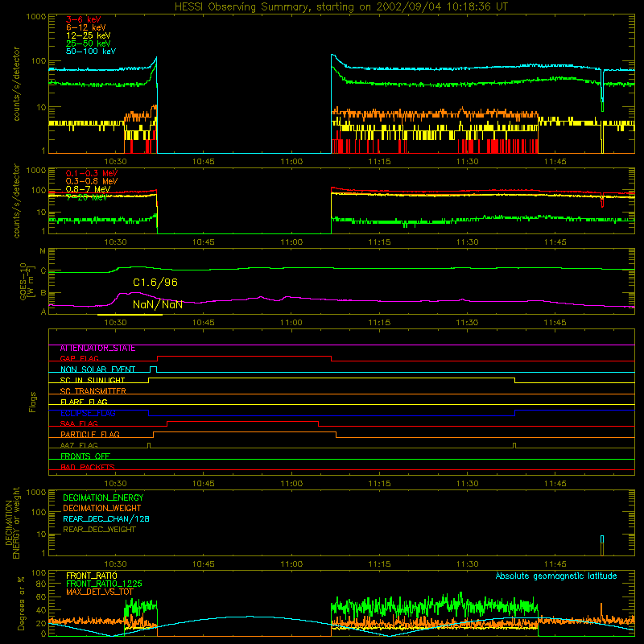Click the 11:45 time label under MeV plot
This screenshot has height=644, width=644.
point(555,242)
